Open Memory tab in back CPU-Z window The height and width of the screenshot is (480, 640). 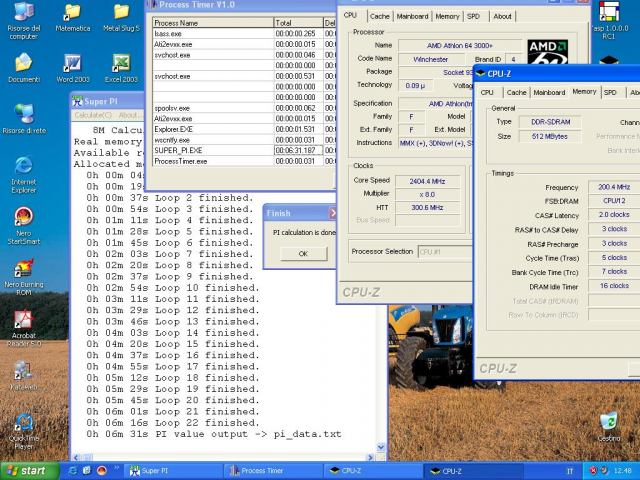[447, 16]
